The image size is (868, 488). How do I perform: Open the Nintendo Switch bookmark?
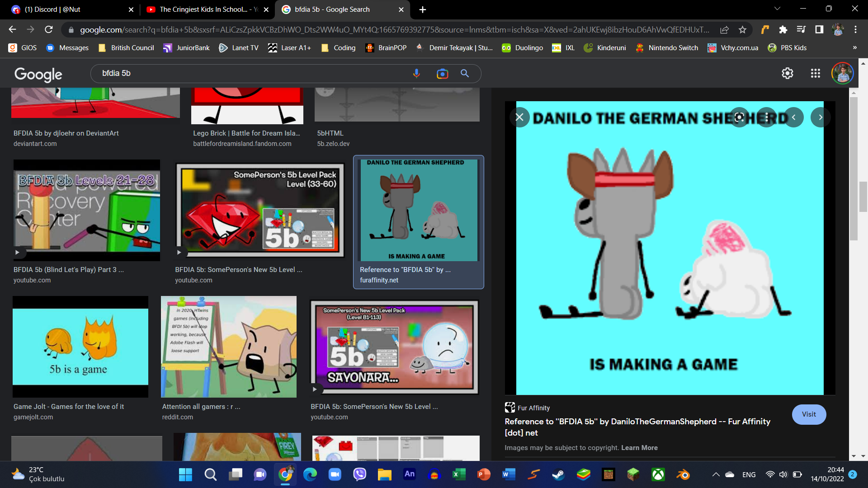coord(667,47)
